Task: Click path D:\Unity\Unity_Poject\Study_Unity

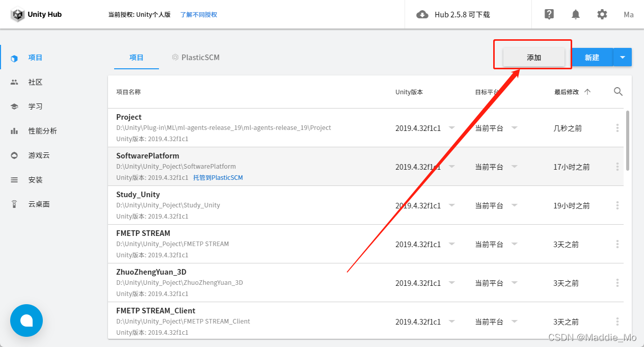Action: (x=168, y=205)
